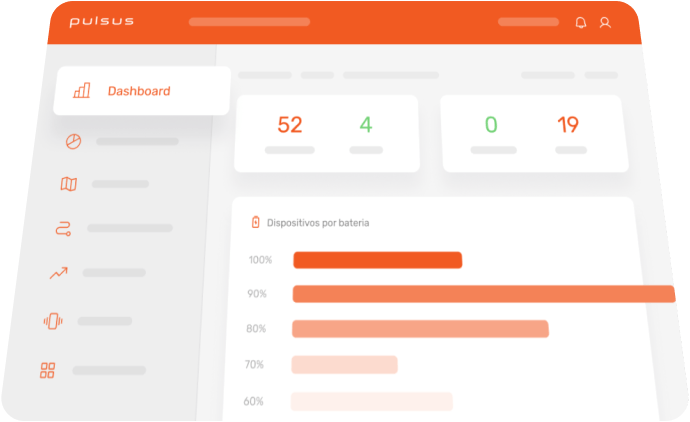This screenshot has height=422, width=690.
Task: Click the green 4 counter value
Action: [x=366, y=125]
